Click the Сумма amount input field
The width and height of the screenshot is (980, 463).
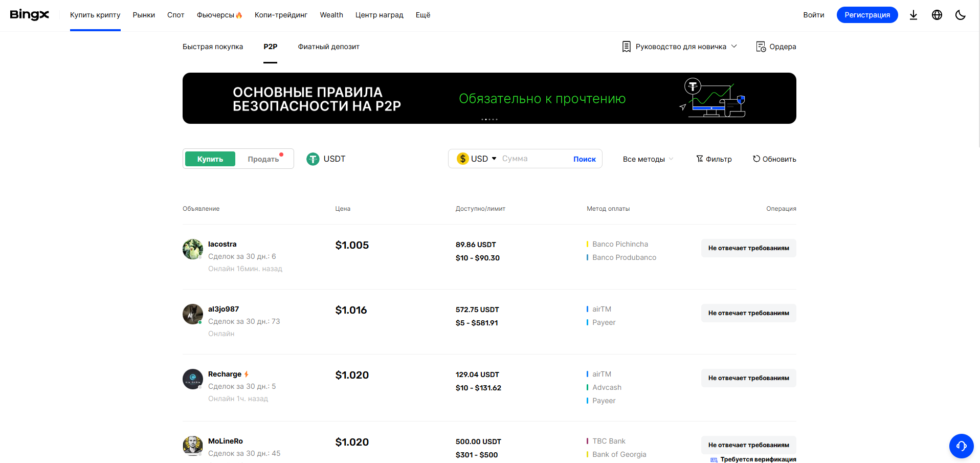click(534, 159)
